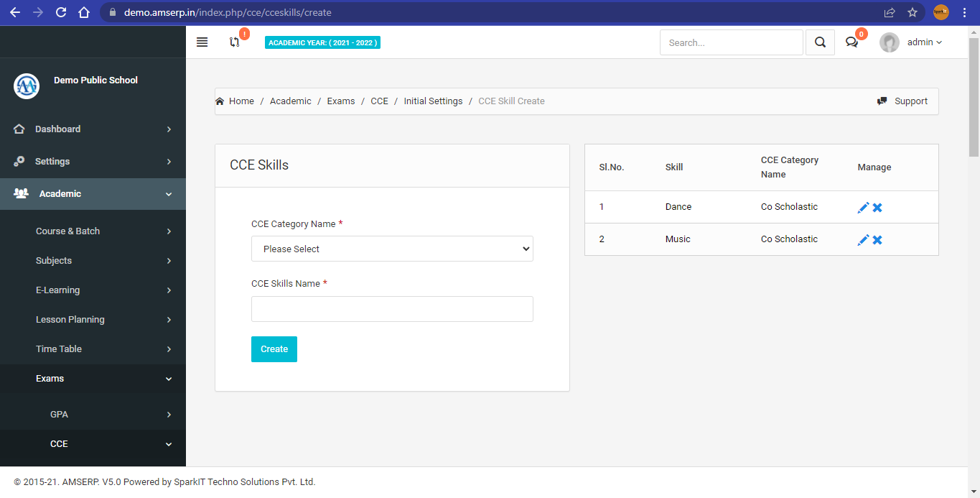Select Subjects in the sidebar
The height and width of the screenshot is (498, 980).
tap(53, 260)
